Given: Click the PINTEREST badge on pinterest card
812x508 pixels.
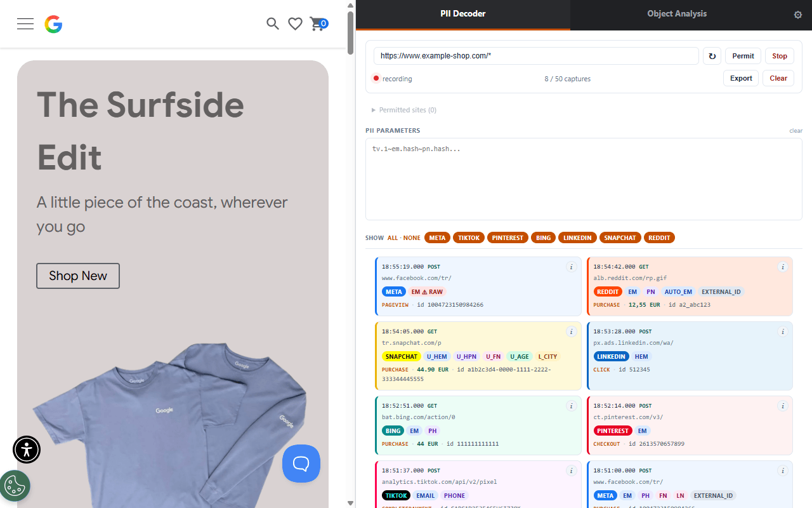Looking at the screenshot, I should [613, 431].
